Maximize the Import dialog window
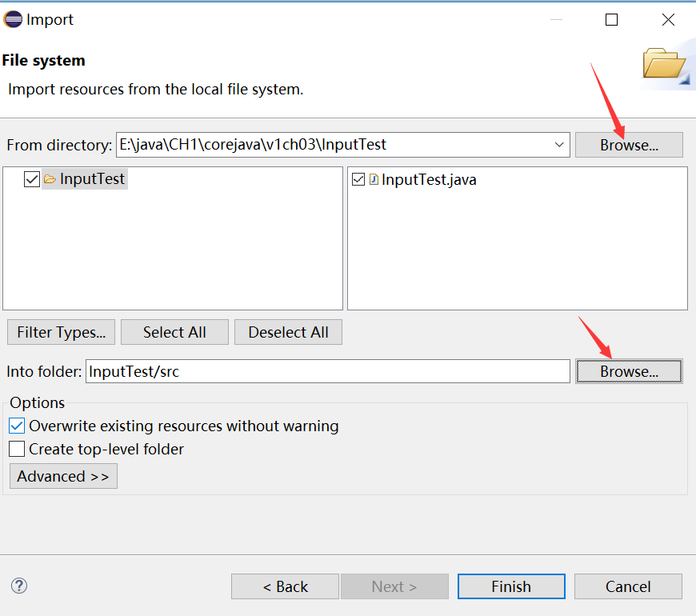This screenshot has width=696, height=616. click(x=611, y=19)
